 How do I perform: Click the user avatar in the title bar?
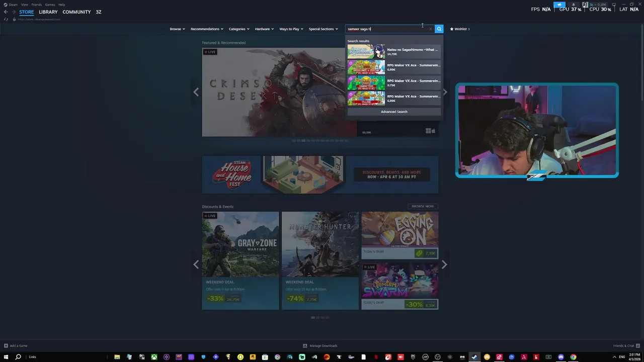586,5
